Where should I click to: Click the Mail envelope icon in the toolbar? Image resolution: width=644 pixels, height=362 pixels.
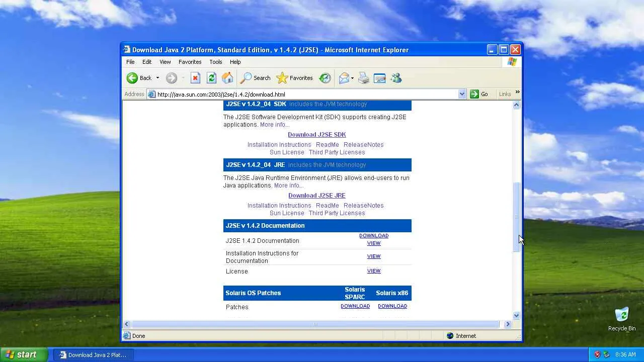344,78
